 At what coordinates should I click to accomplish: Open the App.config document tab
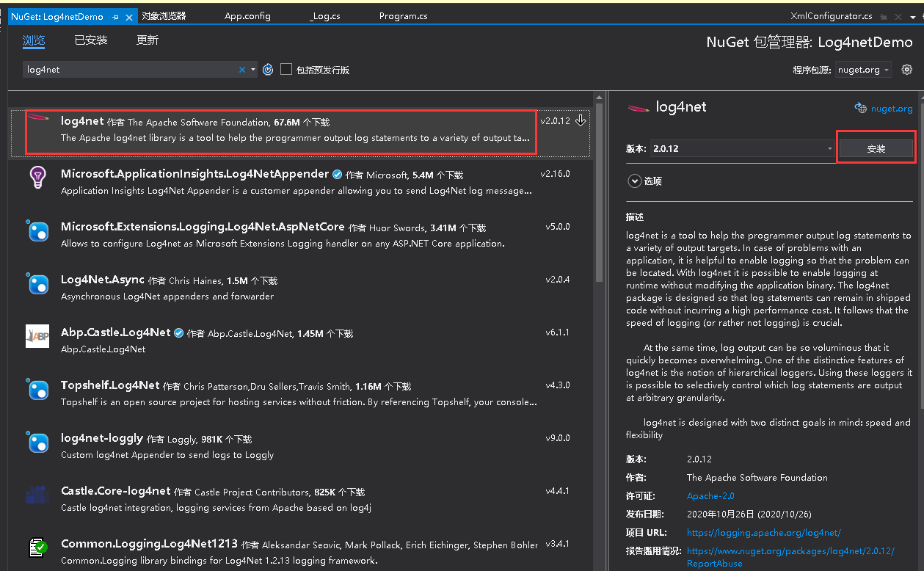click(x=247, y=16)
